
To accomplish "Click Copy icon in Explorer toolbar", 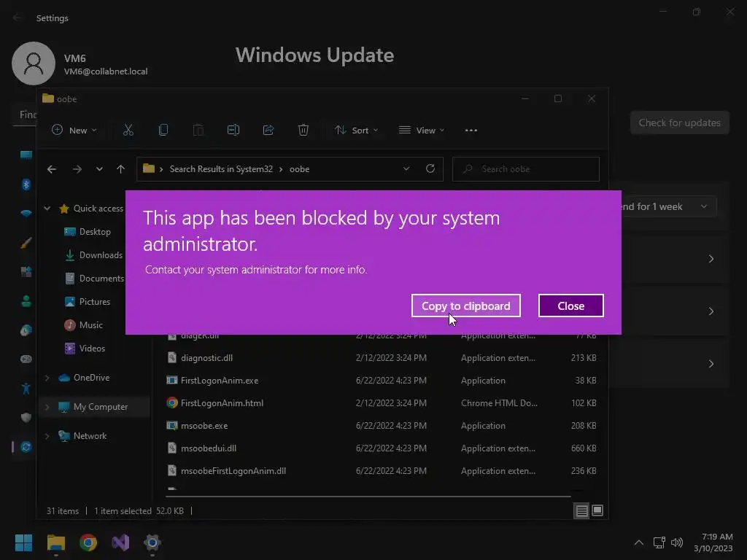I will coord(163,130).
